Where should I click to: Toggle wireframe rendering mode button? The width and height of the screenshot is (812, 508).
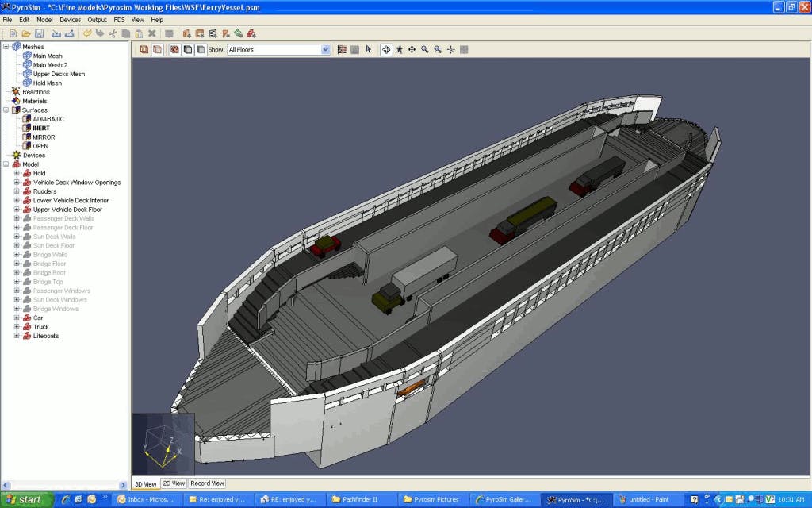tap(144, 49)
